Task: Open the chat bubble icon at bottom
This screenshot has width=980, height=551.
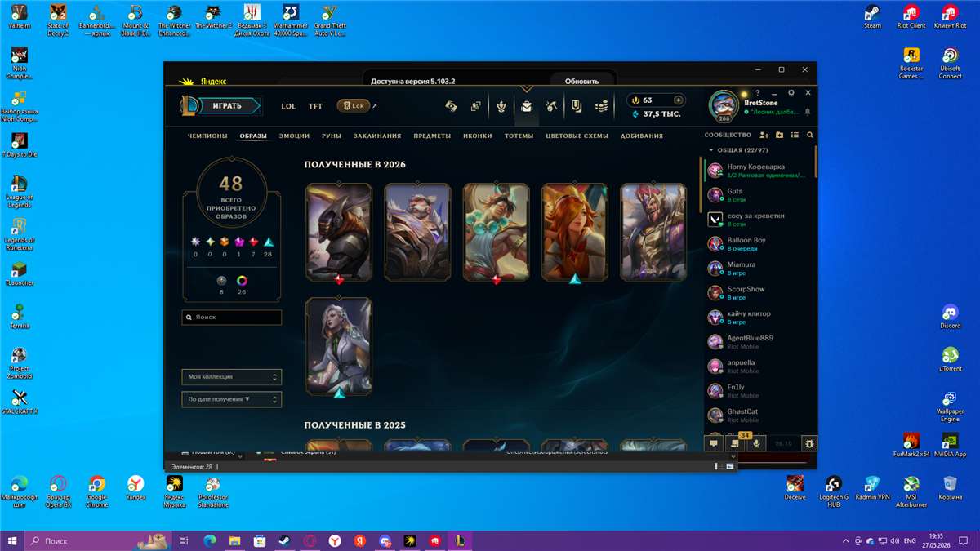Action: click(x=714, y=443)
